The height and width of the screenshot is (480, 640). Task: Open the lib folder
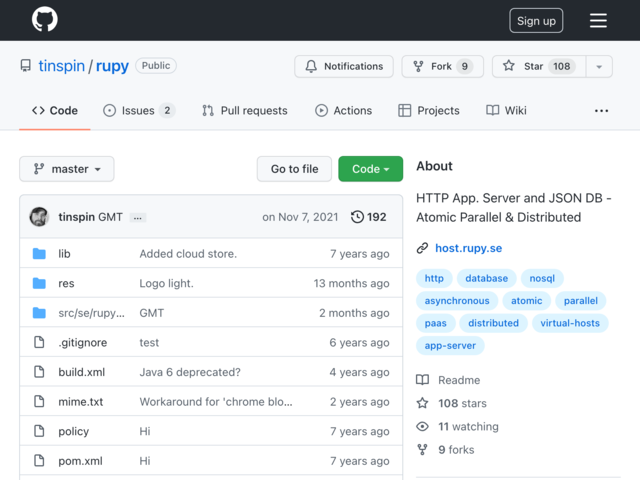(x=64, y=254)
